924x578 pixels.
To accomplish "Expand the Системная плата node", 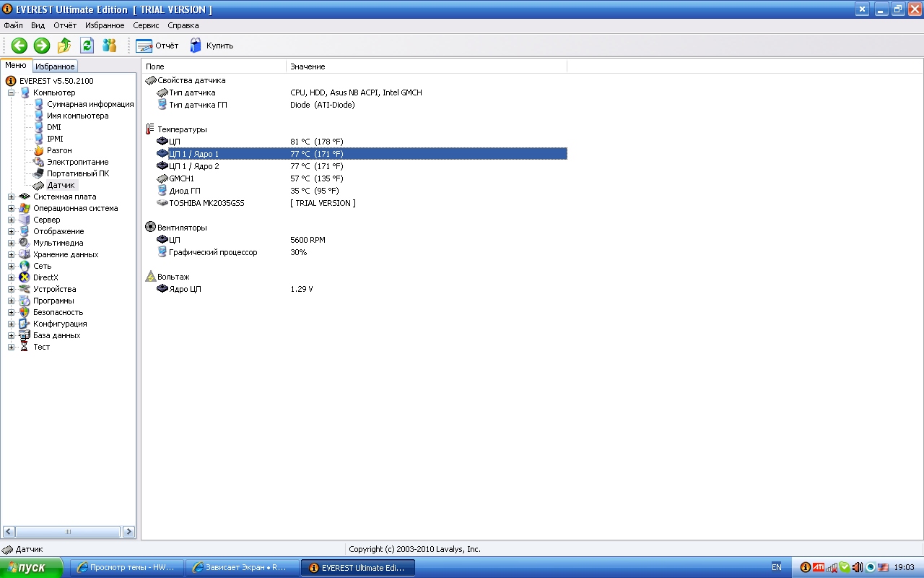I will coord(12,197).
